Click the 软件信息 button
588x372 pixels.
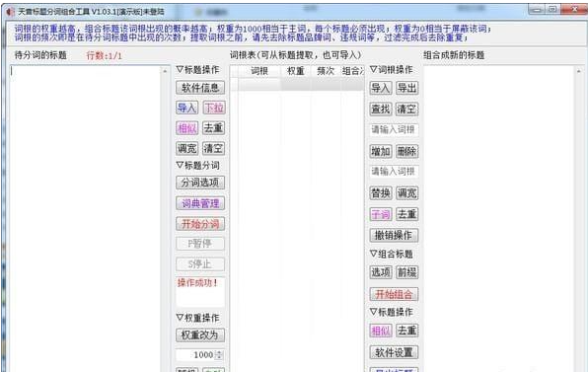[x=200, y=88]
